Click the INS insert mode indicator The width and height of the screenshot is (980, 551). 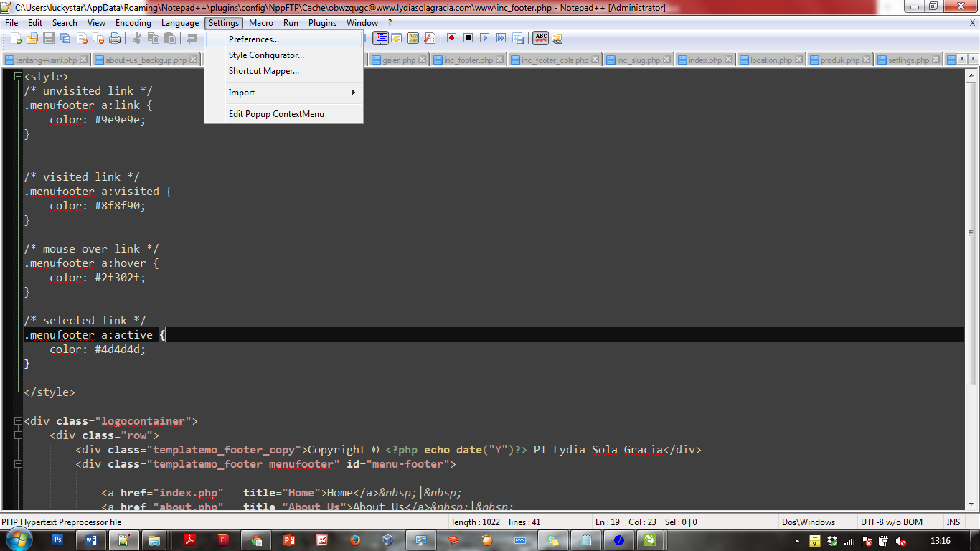[x=953, y=522]
